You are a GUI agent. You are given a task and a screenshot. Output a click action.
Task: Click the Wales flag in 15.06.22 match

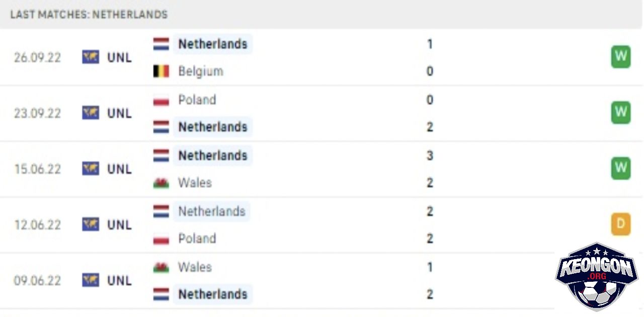(161, 183)
